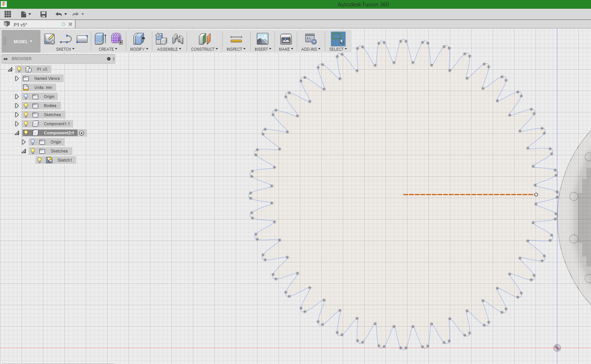The height and width of the screenshot is (364, 591).
Task: Toggle visibility of P1 v5 root
Action: 19,69
